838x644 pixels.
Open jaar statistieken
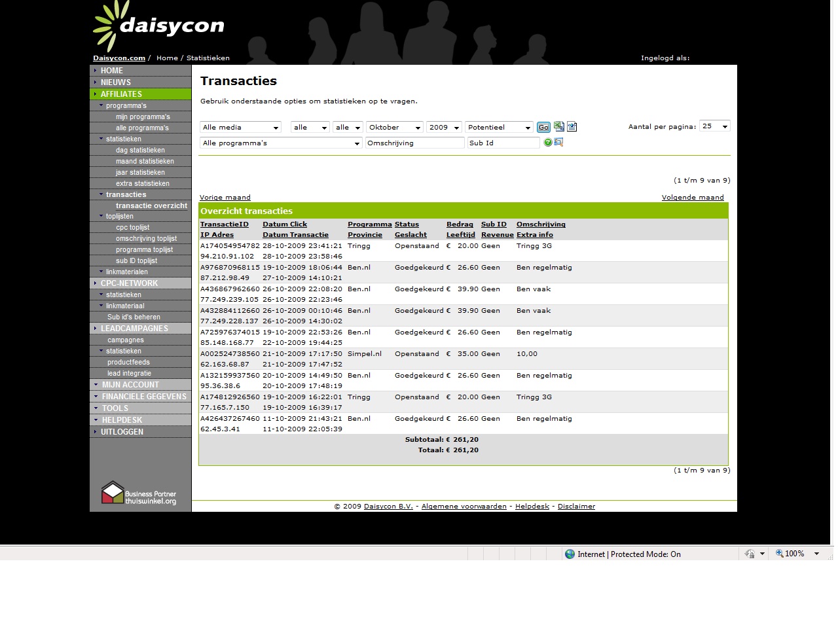pos(140,173)
